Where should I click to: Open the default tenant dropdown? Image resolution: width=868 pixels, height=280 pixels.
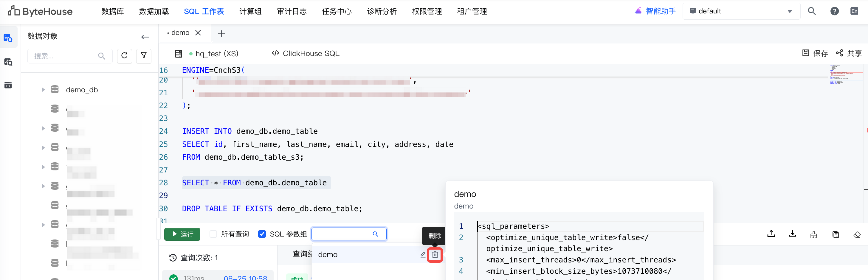pyautogui.click(x=741, y=11)
